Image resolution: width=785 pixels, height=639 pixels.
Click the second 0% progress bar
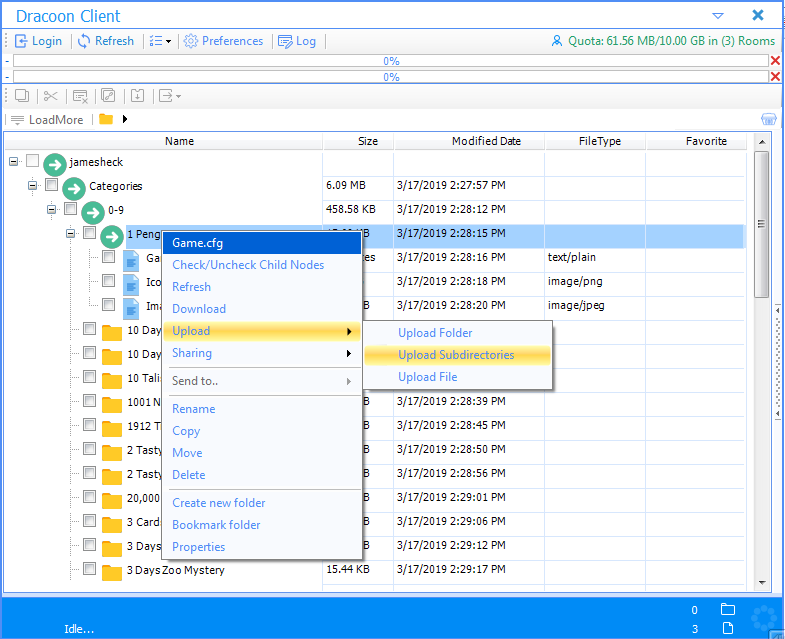coord(390,77)
